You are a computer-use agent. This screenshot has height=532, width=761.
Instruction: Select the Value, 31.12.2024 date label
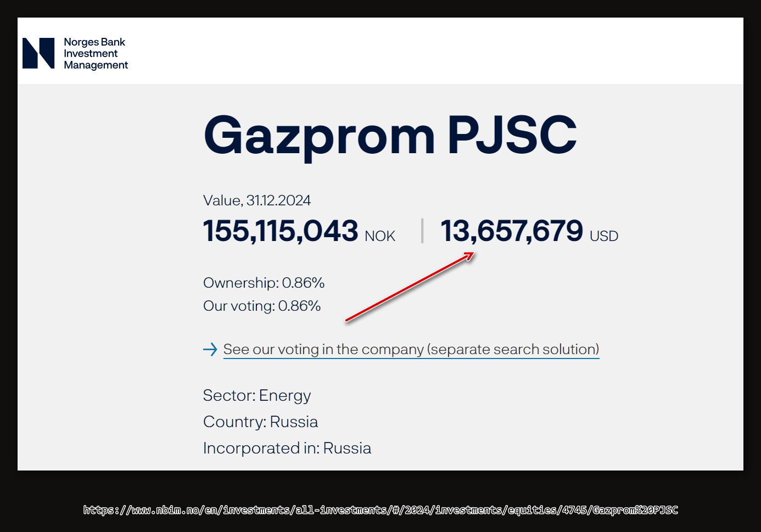coord(257,200)
